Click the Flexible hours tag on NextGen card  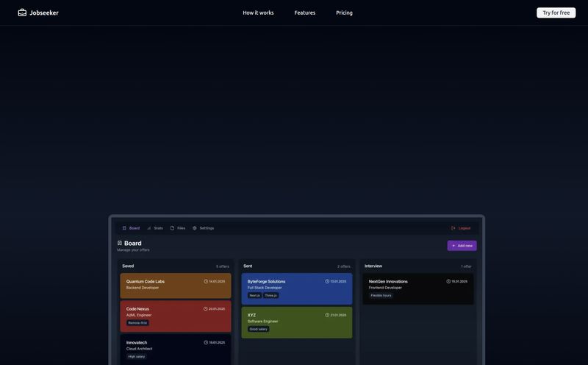[x=381, y=295]
